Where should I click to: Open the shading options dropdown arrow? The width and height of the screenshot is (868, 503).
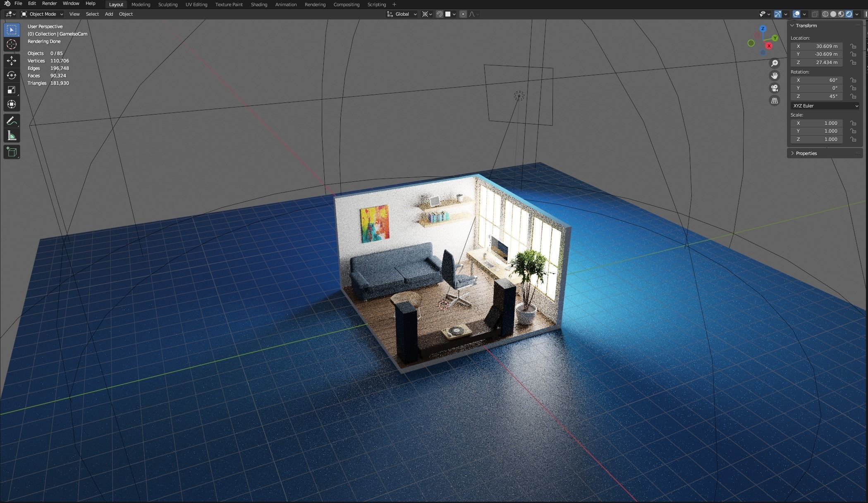(857, 14)
